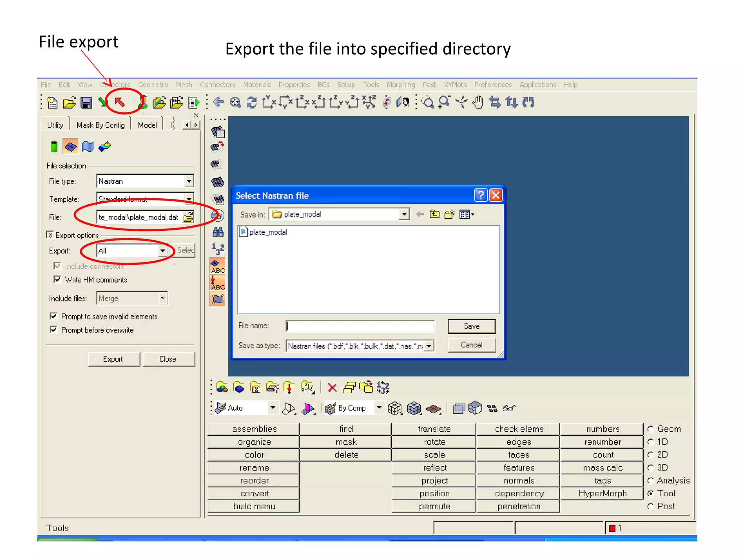Click the binoculars find icon
This screenshot has height=560, width=747.
[218, 232]
